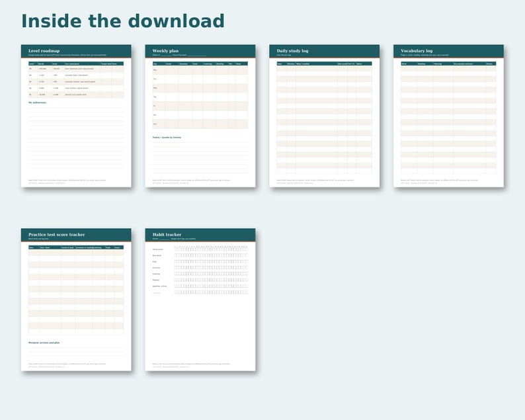This screenshot has height=420, width=525.
Task: Open the Vocabulary log page thumbnail
Action: pos(449,116)
